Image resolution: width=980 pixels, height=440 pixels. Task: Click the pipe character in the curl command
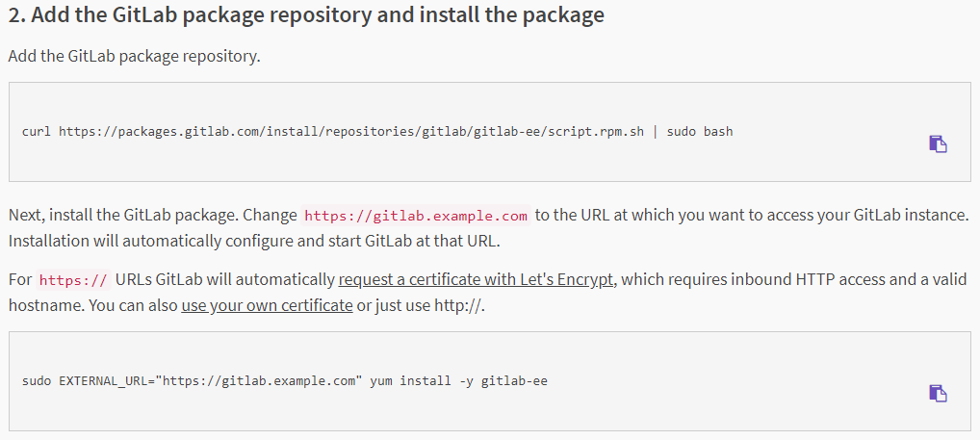click(x=656, y=131)
